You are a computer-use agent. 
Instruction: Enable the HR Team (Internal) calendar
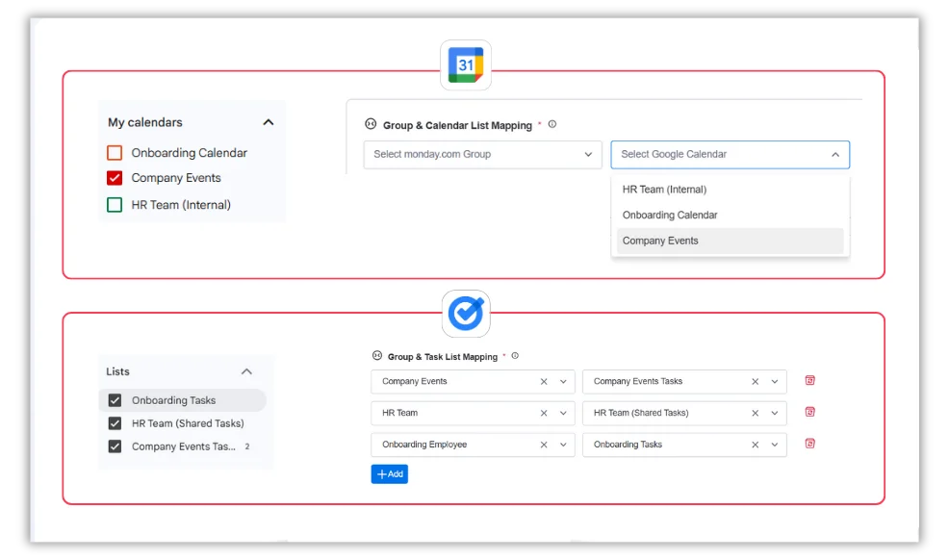[115, 204]
